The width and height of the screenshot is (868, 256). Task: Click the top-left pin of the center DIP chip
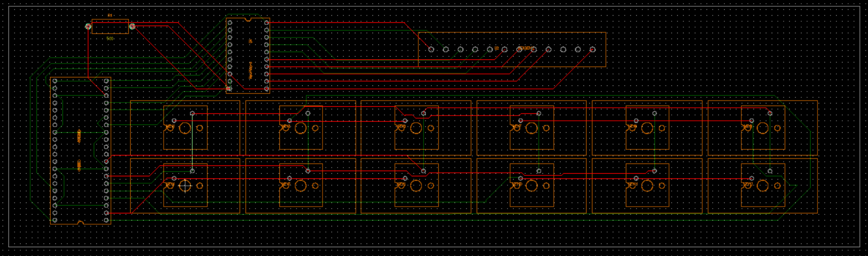[230, 23]
